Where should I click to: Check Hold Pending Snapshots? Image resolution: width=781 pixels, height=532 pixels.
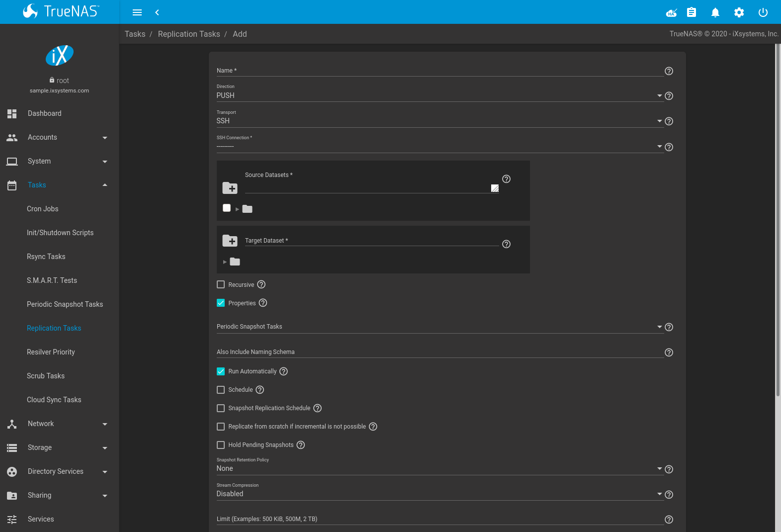pos(221,445)
